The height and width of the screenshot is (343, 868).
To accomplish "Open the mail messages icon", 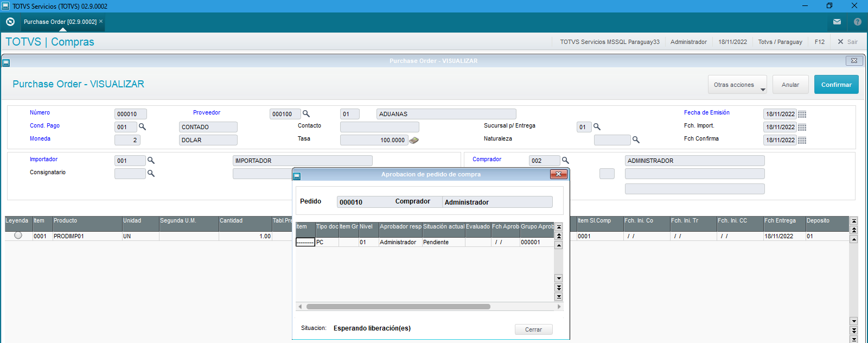I will [x=837, y=22].
